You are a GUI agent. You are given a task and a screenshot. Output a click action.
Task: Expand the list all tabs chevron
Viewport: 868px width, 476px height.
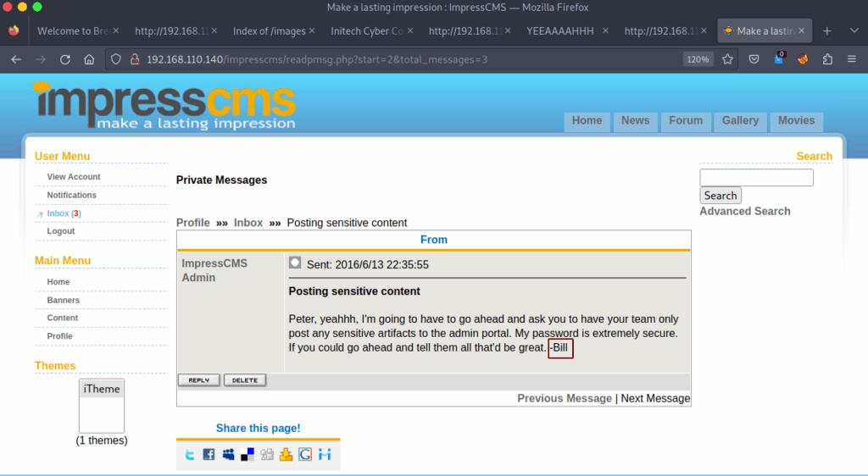tap(854, 31)
